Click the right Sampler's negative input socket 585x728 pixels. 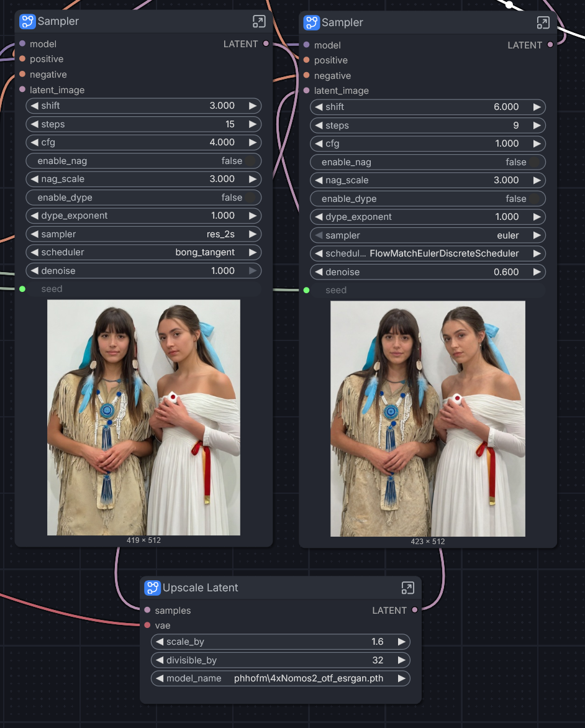[x=306, y=75]
